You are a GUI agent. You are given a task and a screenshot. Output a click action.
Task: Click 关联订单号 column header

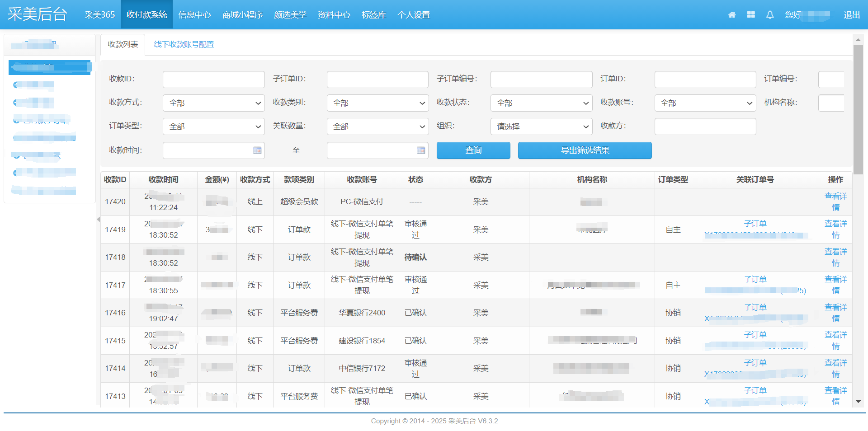point(755,180)
